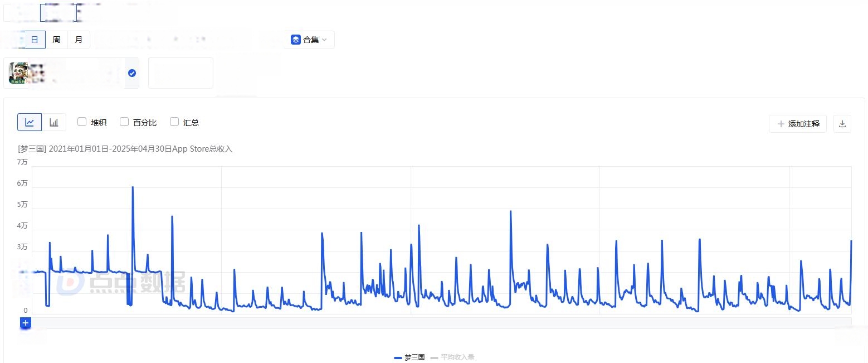Toggle the 平均收入量 legend series

click(453, 357)
